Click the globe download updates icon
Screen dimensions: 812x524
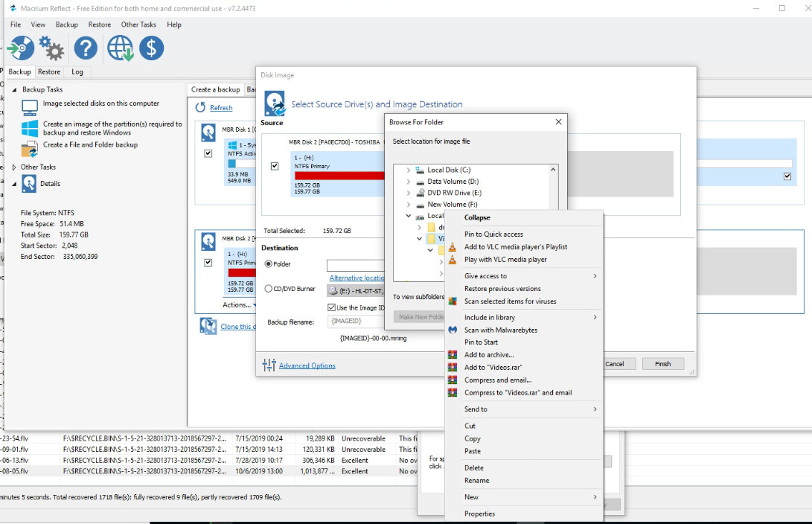coord(120,48)
